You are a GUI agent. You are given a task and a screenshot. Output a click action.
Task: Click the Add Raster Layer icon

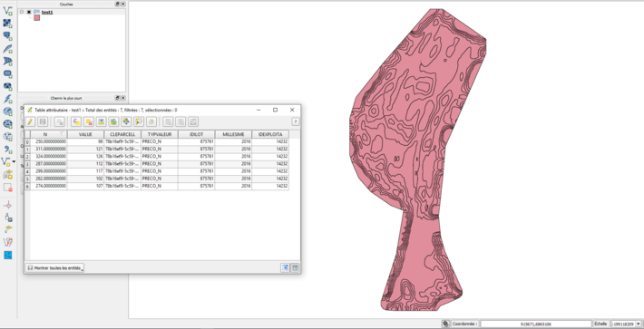[8, 23]
